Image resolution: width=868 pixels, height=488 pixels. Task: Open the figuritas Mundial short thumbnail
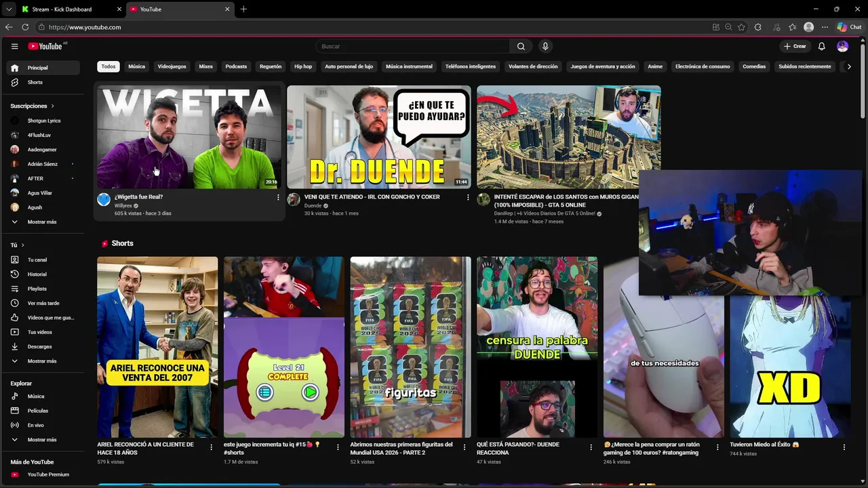point(410,347)
